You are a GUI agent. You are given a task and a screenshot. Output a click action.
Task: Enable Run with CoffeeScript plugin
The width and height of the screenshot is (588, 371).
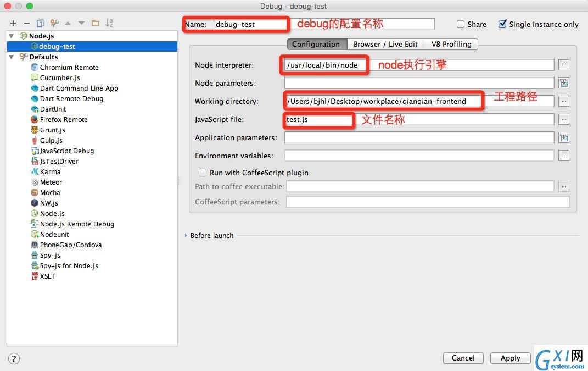tap(203, 173)
